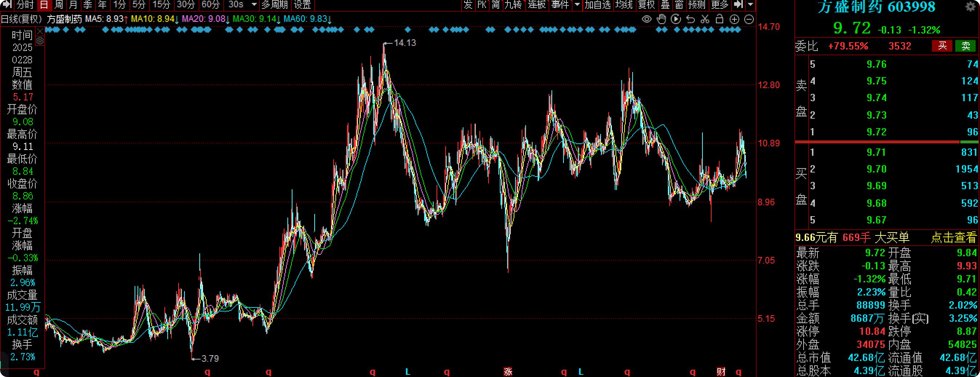Click the MA5: 8.93 legend label

point(107,19)
